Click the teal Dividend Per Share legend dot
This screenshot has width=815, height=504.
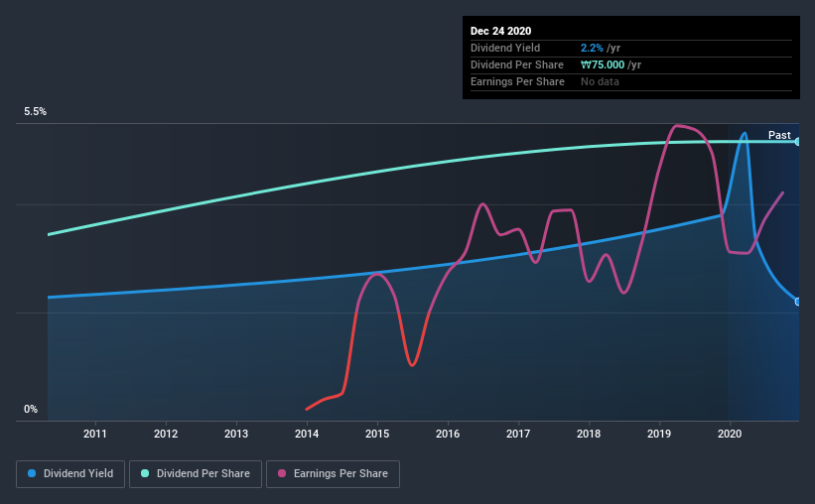(x=145, y=473)
